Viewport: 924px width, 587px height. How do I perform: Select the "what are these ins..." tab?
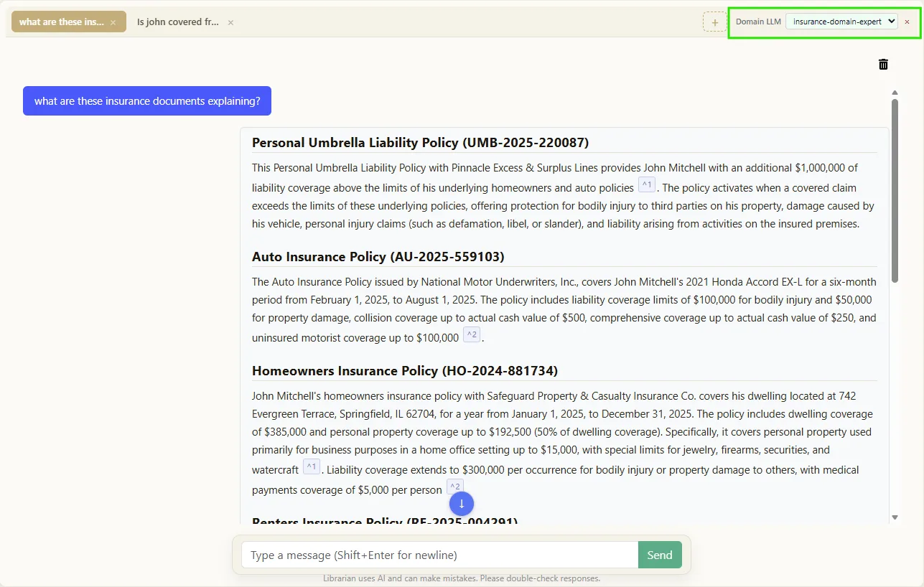click(x=62, y=22)
